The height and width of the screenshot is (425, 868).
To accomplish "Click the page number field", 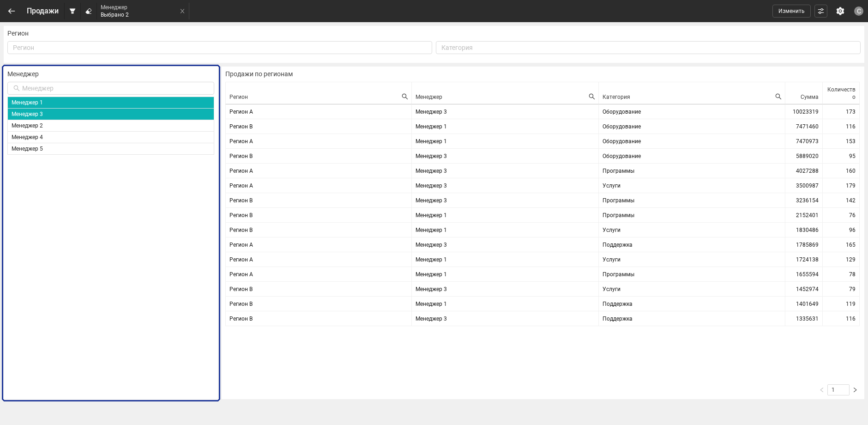I will pos(838,390).
